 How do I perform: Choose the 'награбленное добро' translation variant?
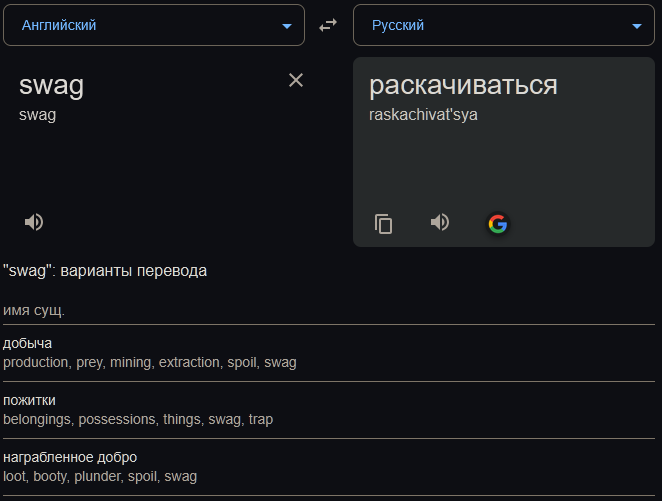click(x=70, y=457)
